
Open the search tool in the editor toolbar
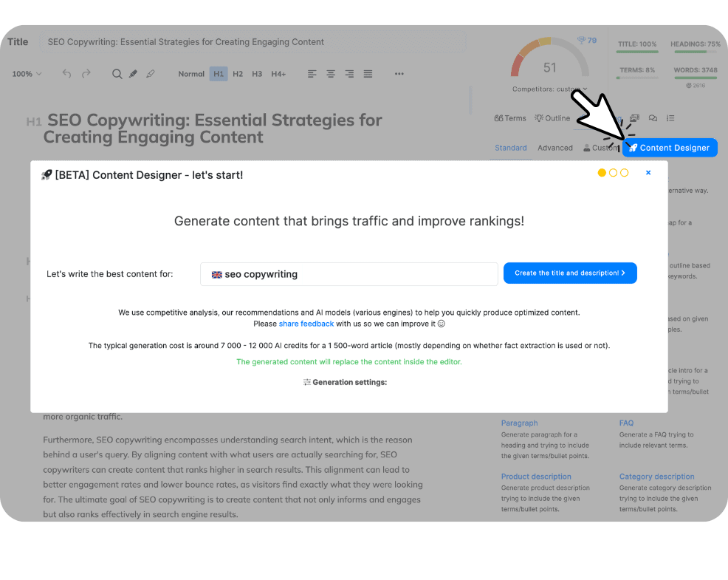(117, 73)
